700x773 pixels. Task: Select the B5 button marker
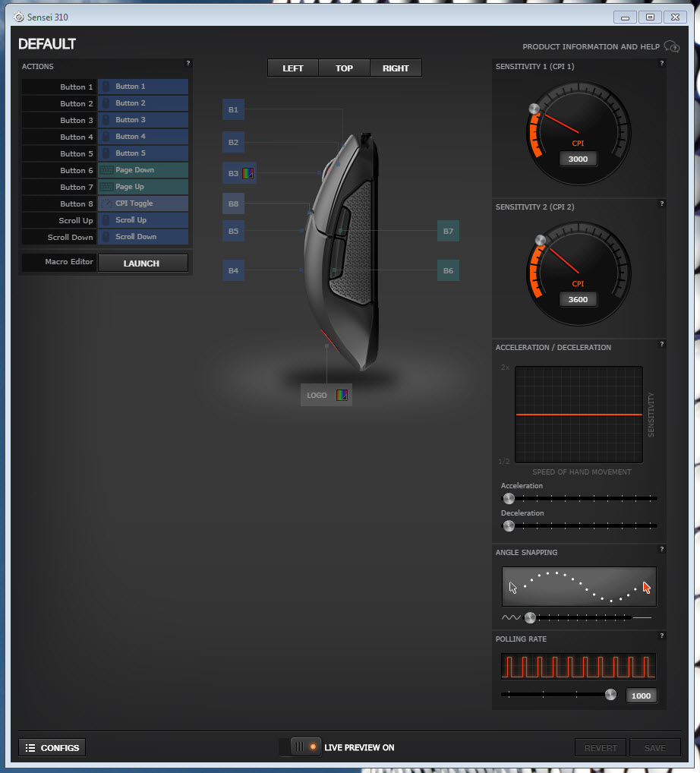click(233, 231)
